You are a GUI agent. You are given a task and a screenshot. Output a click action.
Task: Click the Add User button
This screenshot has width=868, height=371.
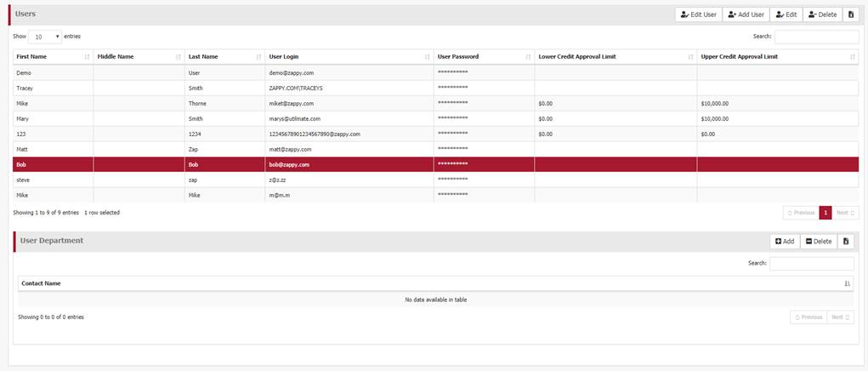(746, 14)
